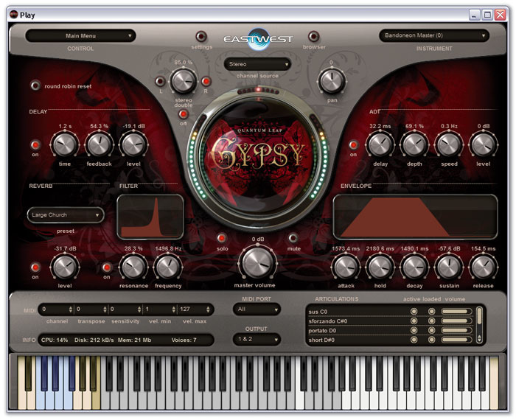
Task: Click the EastWest logo
Action: [x=258, y=39]
